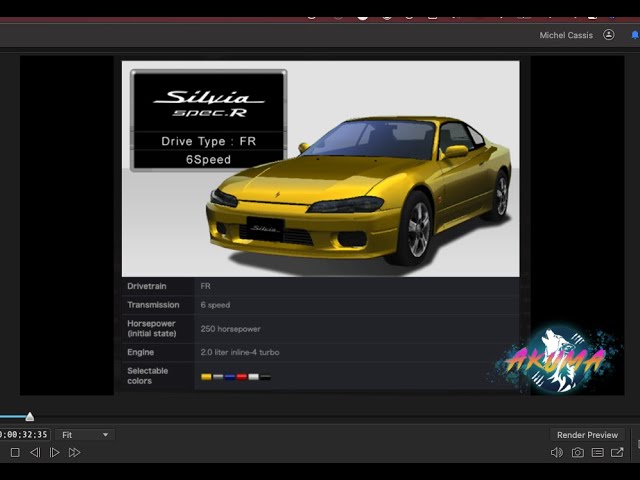This screenshot has width=640, height=480.
Task: Click the preview playhead slider handle
Action: [x=29, y=417]
